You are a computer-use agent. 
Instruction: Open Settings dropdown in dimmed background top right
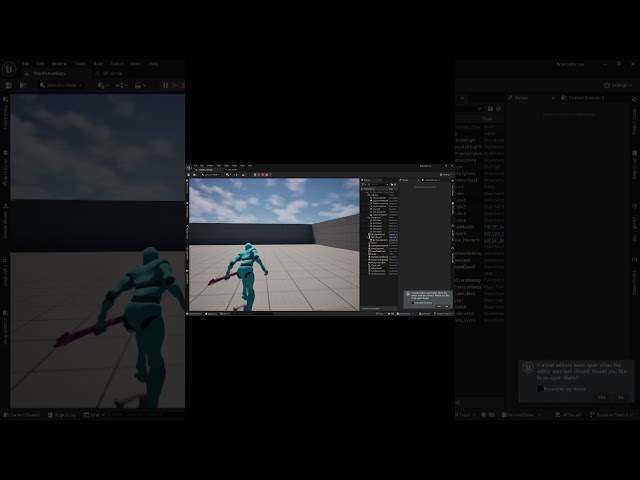point(618,85)
